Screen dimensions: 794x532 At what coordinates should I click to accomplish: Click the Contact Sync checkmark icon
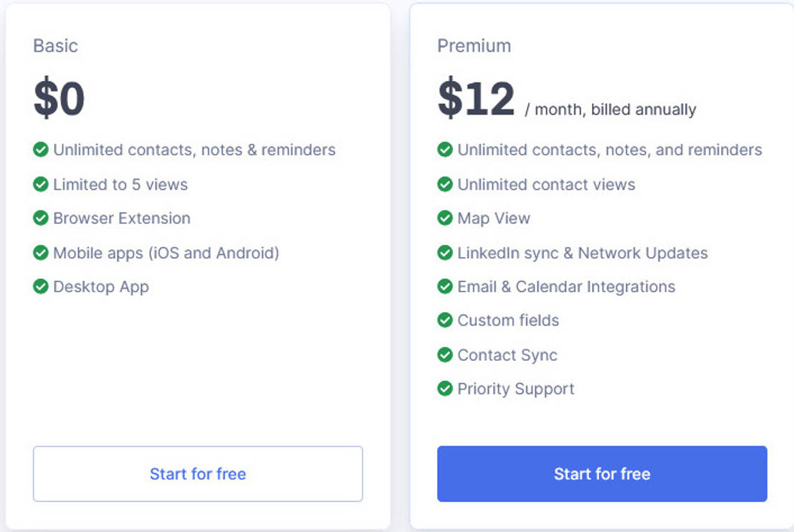click(444, 355)
